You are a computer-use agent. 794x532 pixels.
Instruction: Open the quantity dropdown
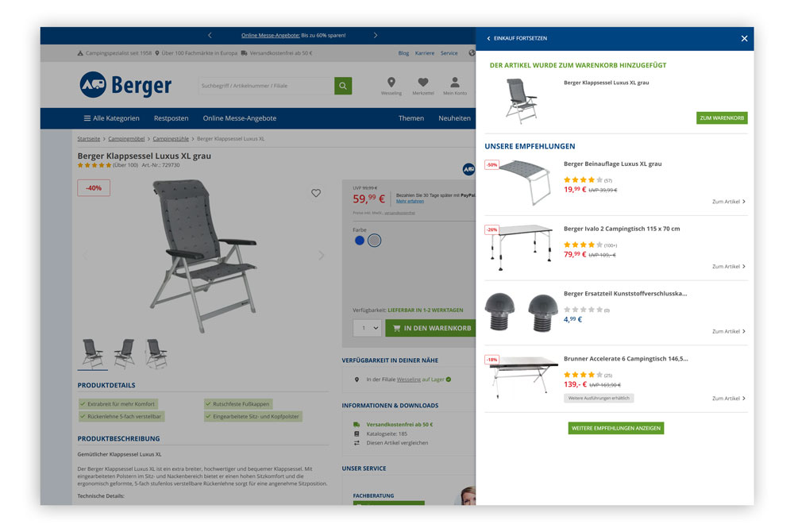pos(367,328)
